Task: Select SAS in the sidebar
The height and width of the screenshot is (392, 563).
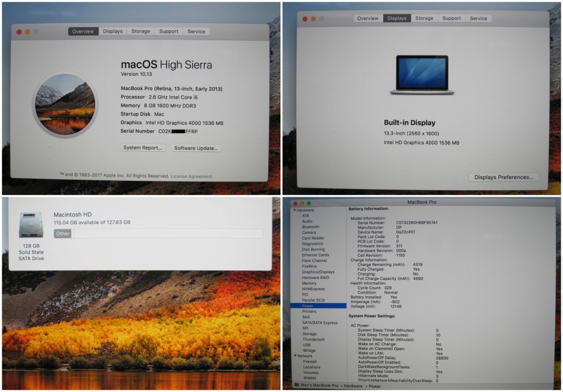Action: pos(306,317)
